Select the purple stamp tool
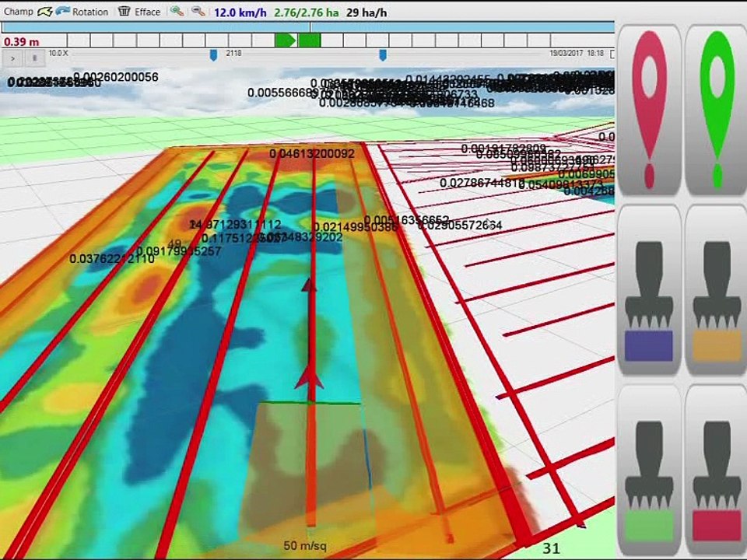The width and height of the screenshot is (747, 560). point(649,289)
